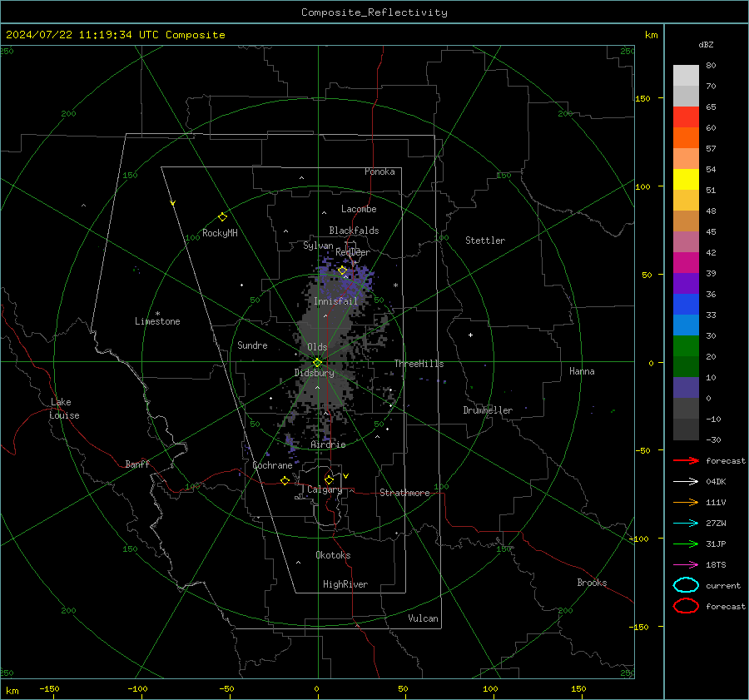Click yellow diamond marker at Red Deer
This screenshot has height=700, width=749.
coord(342,271)
